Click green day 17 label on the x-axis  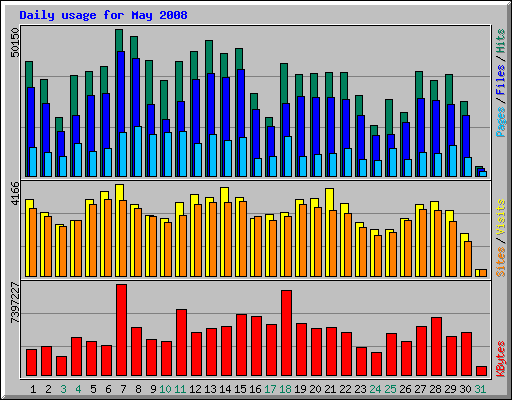270,389
